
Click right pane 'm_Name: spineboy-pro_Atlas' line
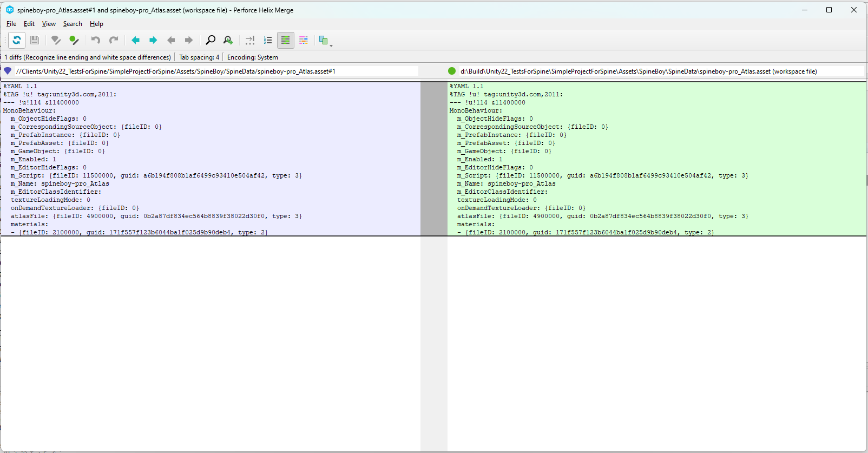coord(507,183)
